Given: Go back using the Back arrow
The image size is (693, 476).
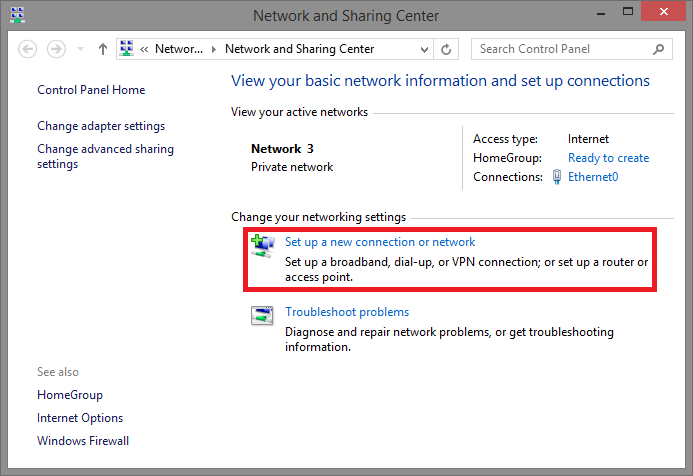Looking at the screenshot, I should 28,49.
